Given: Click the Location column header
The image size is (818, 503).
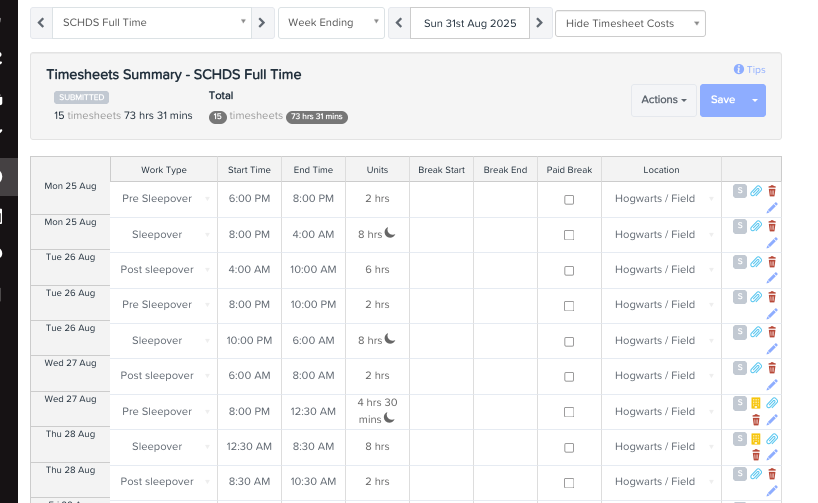Looking at the screenshot, I should pyautogui.click(x=661, y=170).
